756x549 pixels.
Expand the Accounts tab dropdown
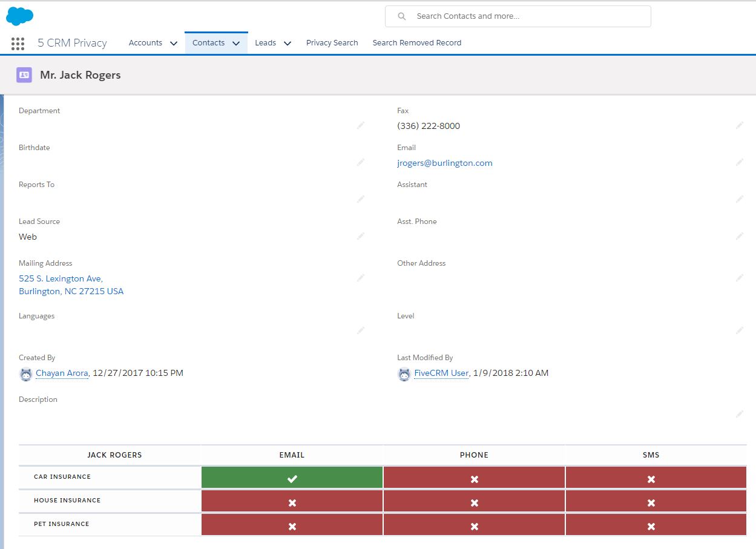174,43
